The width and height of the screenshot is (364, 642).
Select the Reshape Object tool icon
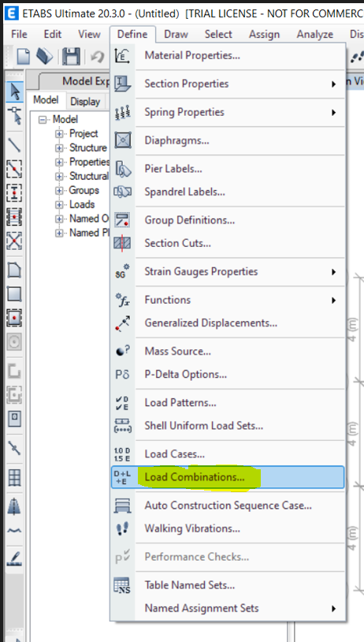coord(15,115)
